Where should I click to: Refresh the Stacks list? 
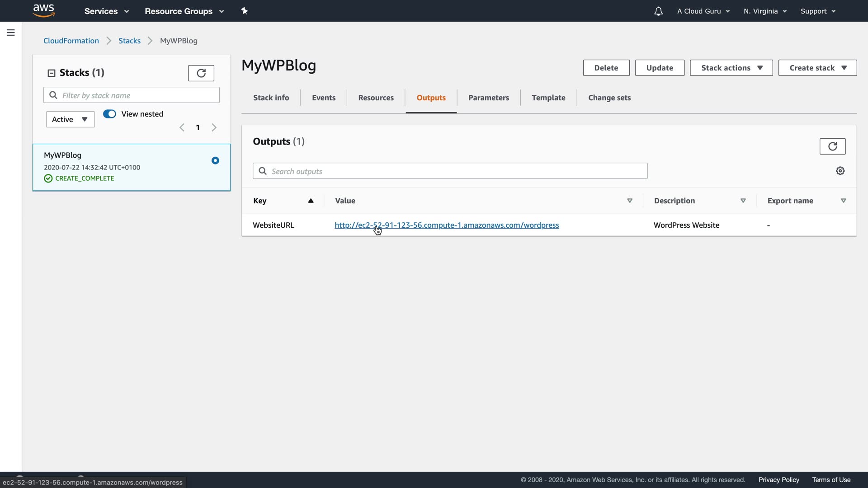pyautogui.click(x=201, y=73)
